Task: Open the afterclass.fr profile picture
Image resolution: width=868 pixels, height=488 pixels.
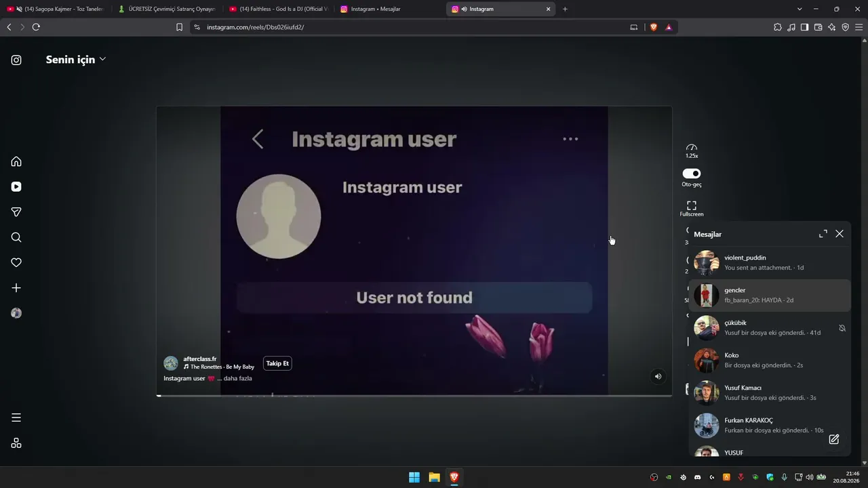Action: (171, 363)
